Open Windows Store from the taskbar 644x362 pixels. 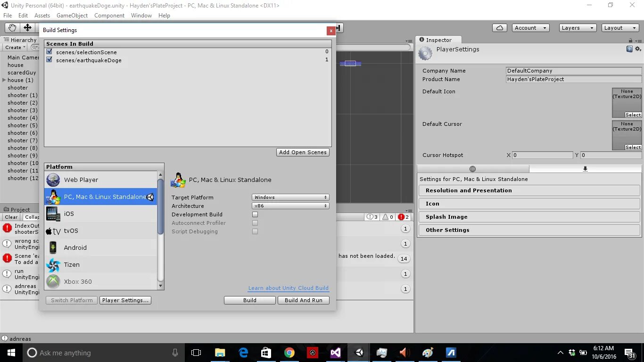(266, 353)
